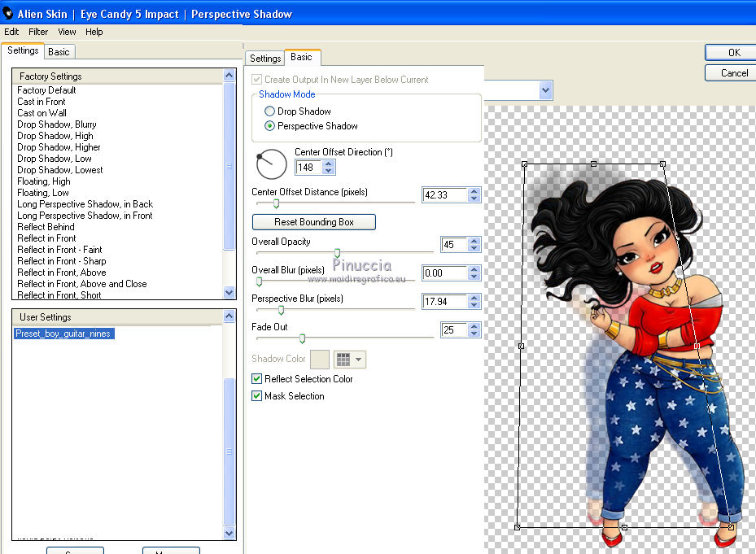Increase Perspective Blur with the up arrow
Image resolution: width=756 pixels, height=554 pixels.
point(474,298)
